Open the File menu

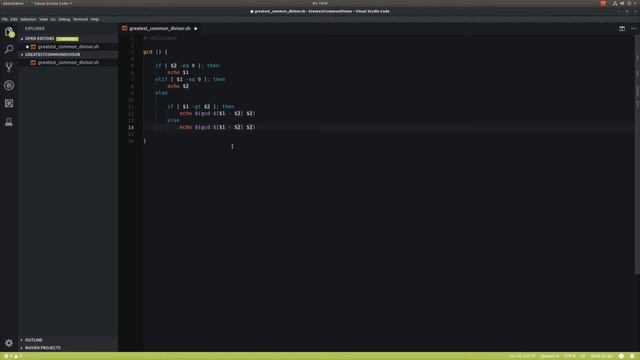click(4, 19)
